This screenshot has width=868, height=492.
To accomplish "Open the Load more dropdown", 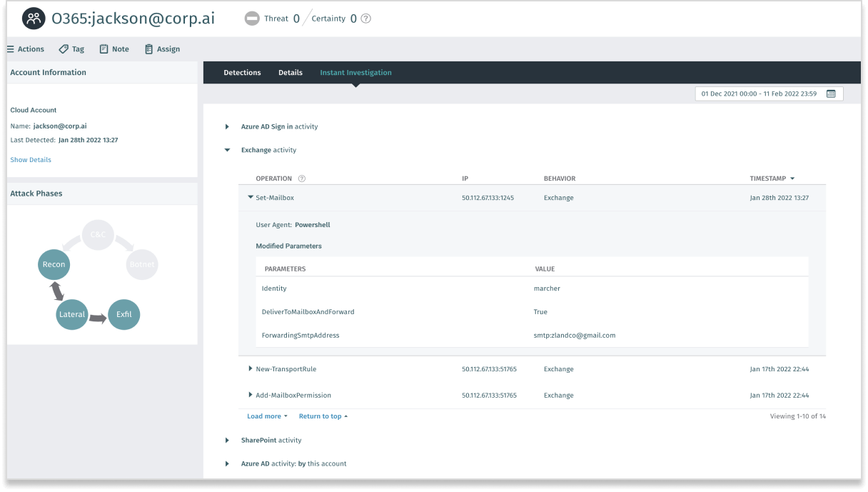I will (266, 416).
